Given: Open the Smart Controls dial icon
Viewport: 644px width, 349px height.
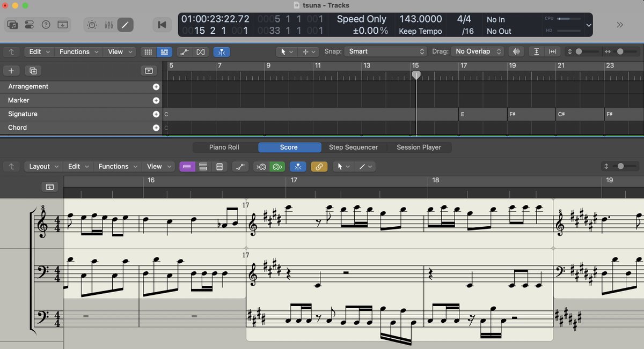Looking at the screenshot, I should click(92, 25).
